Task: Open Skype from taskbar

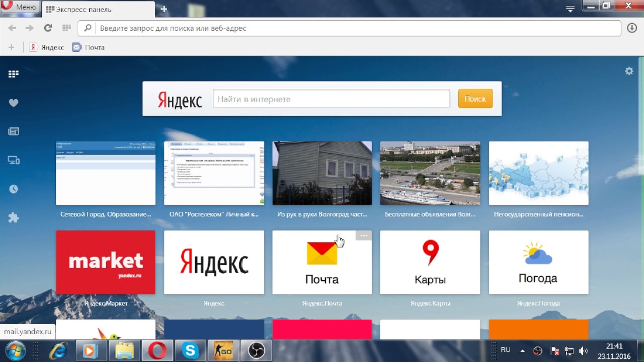Action: (190, 350)
